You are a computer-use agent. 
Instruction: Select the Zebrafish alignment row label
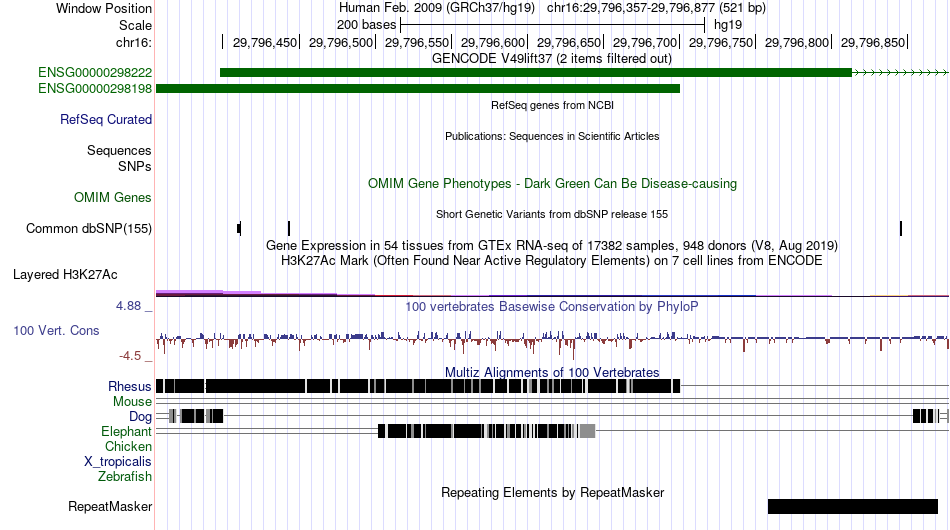click(x=125, y=477)
